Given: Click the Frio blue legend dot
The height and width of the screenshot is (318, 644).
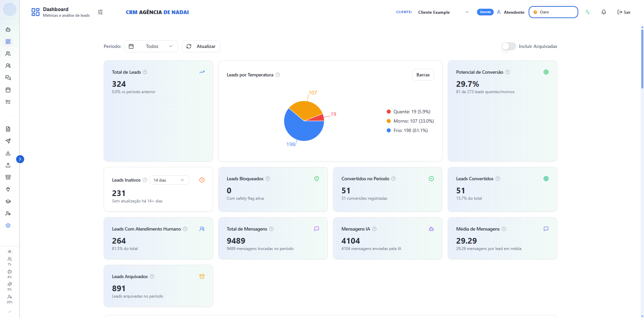Looking at the screenshot, I should click(x=389, y=130).
